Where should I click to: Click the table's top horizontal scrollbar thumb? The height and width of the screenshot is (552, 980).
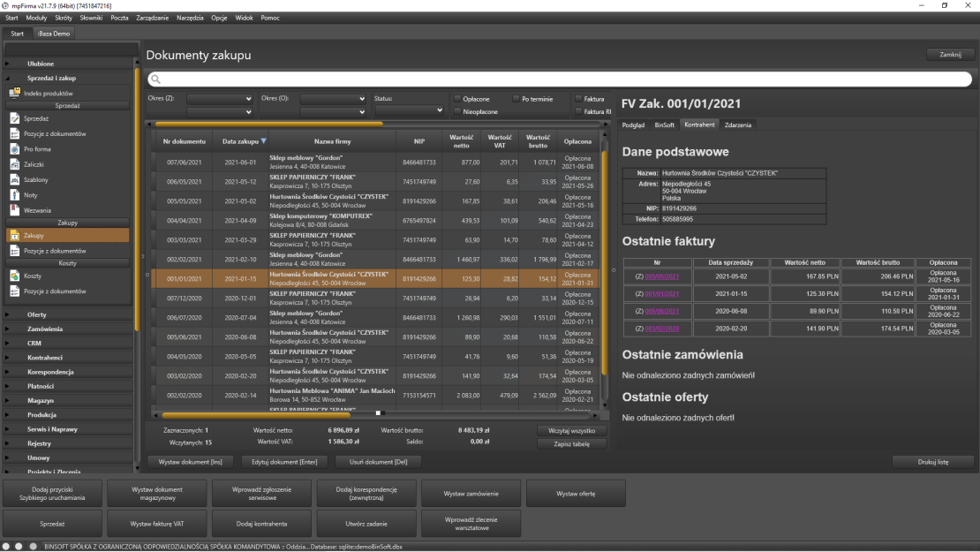tap(268, 124)
